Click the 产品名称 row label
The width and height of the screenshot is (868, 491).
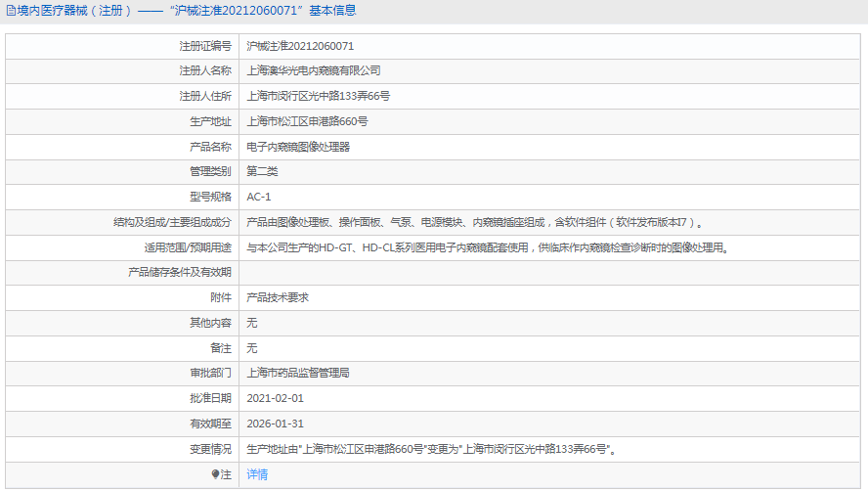(210, 147)
